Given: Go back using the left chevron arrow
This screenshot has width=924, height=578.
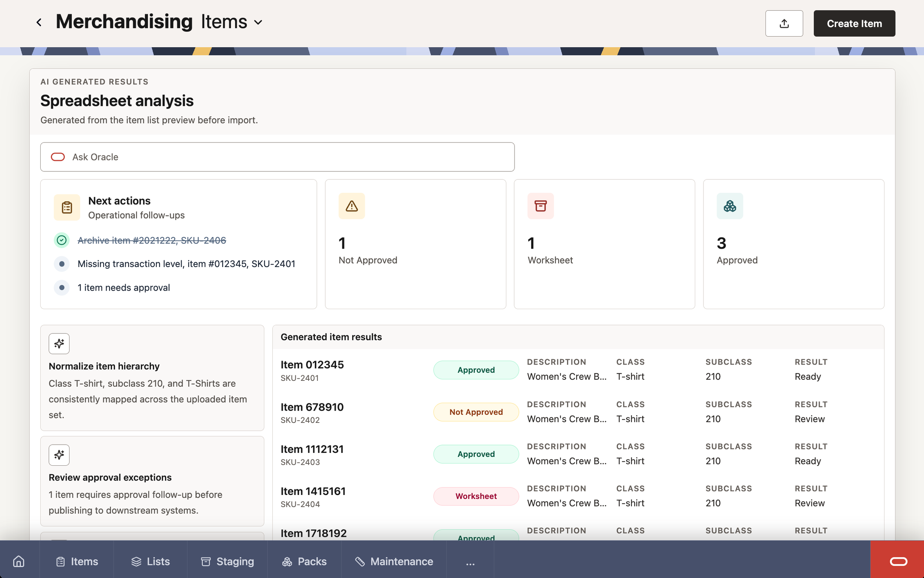Looking at the screenshot, I should click(39, 23).
